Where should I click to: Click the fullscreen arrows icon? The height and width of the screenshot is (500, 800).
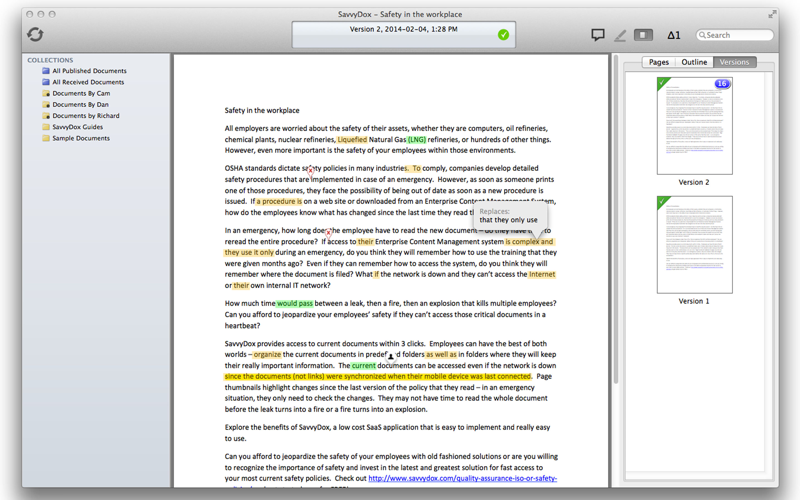coord(772,14)
